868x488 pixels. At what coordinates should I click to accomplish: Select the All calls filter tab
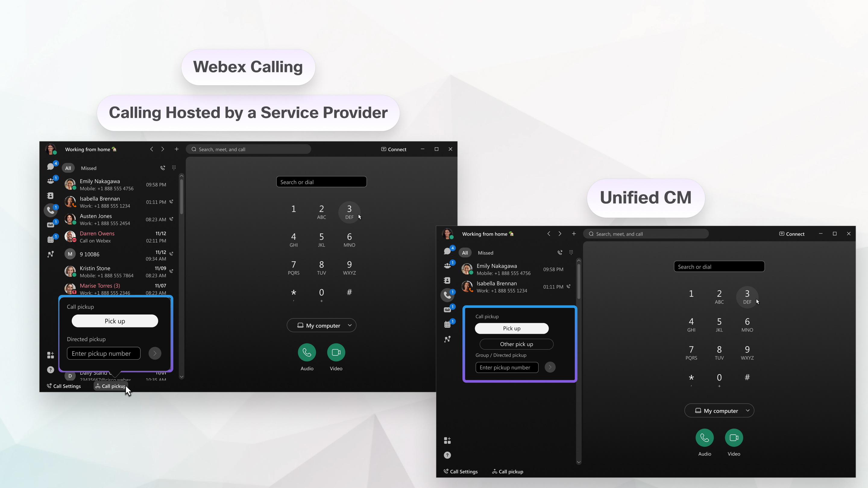[x=68, y=167]
